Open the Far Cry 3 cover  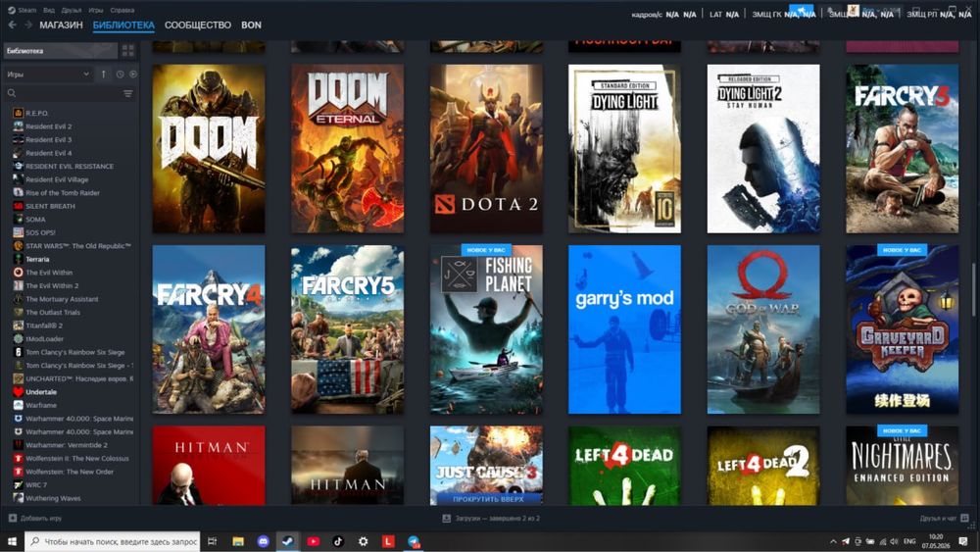902,149
